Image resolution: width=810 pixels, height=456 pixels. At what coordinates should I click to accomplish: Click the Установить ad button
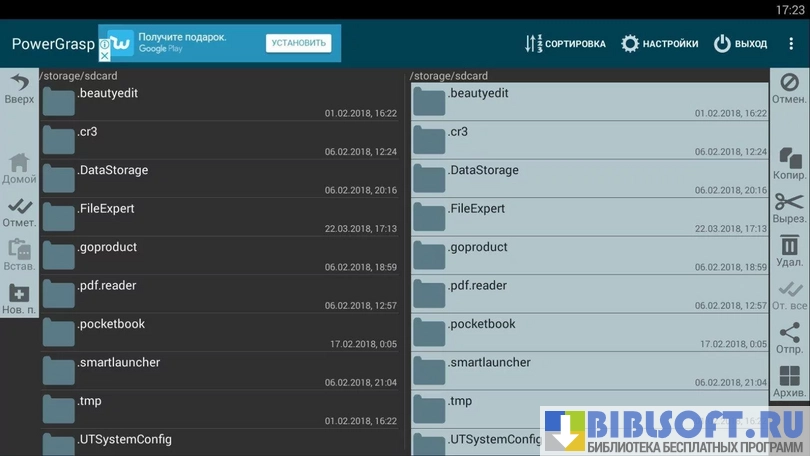coord(298,43)
